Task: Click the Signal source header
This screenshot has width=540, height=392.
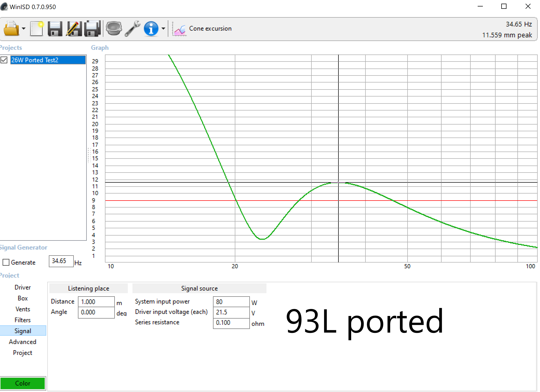Action: pyautogui.click(x=199, y=288)
